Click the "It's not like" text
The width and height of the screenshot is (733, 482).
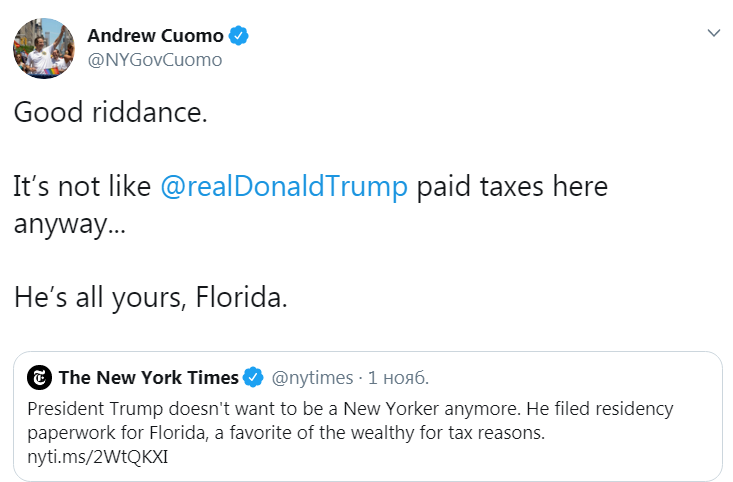[82, 187]
